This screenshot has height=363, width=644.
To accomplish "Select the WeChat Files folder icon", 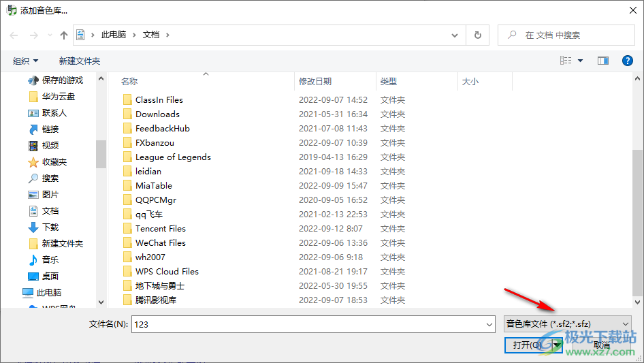I will (x=128, y=243).
